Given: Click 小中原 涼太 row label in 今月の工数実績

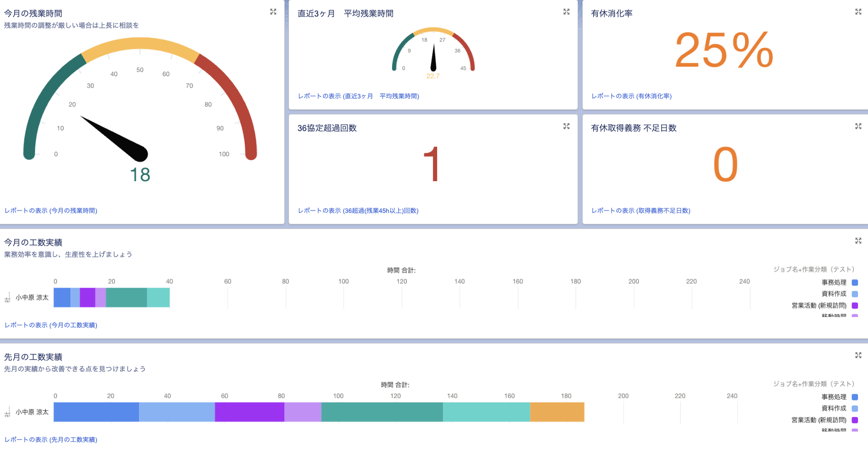Looking at the screenshot, I should click(32, 298).
